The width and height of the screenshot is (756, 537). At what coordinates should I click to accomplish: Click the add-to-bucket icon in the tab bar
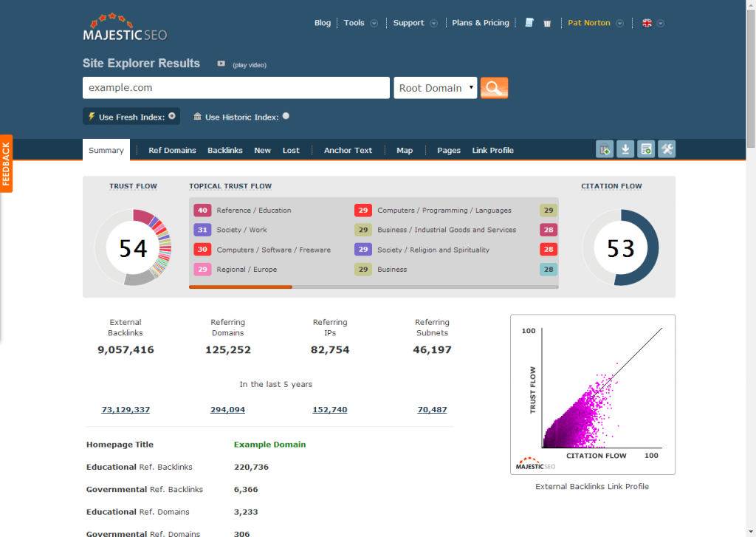point(605,149)
